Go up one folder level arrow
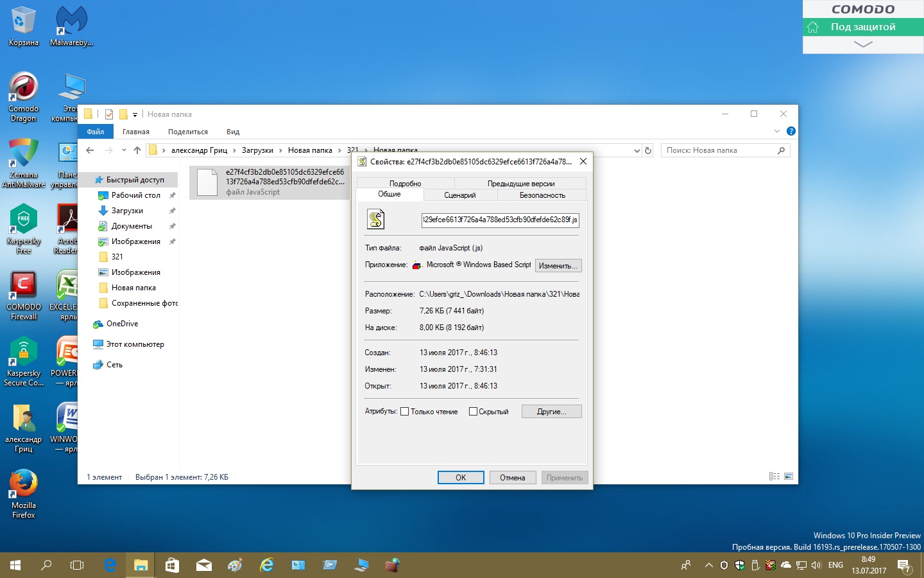Image resolution: width=924 pixels, height=578 pixels. 137,150
